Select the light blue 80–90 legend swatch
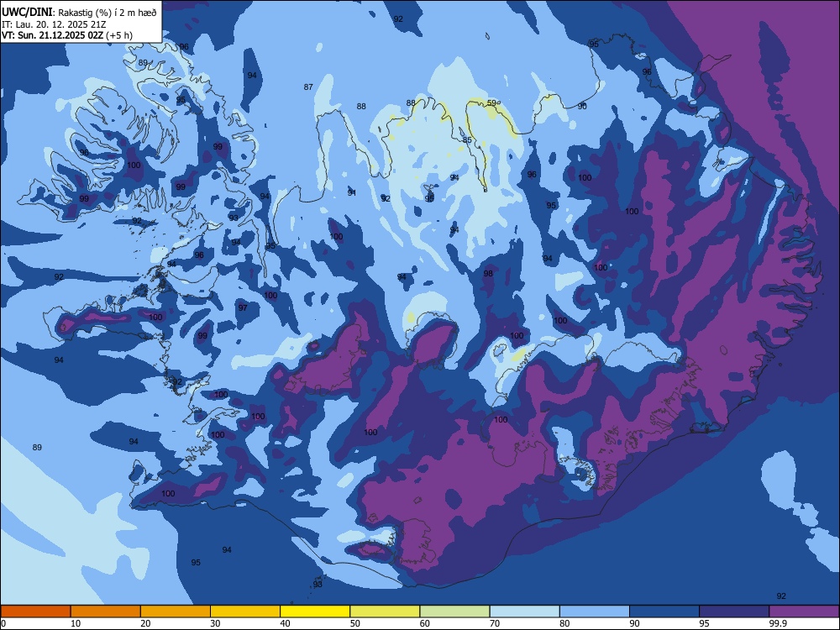Viewport: 840px width, 630px height. pyautogui.click(x=594, y=612)
